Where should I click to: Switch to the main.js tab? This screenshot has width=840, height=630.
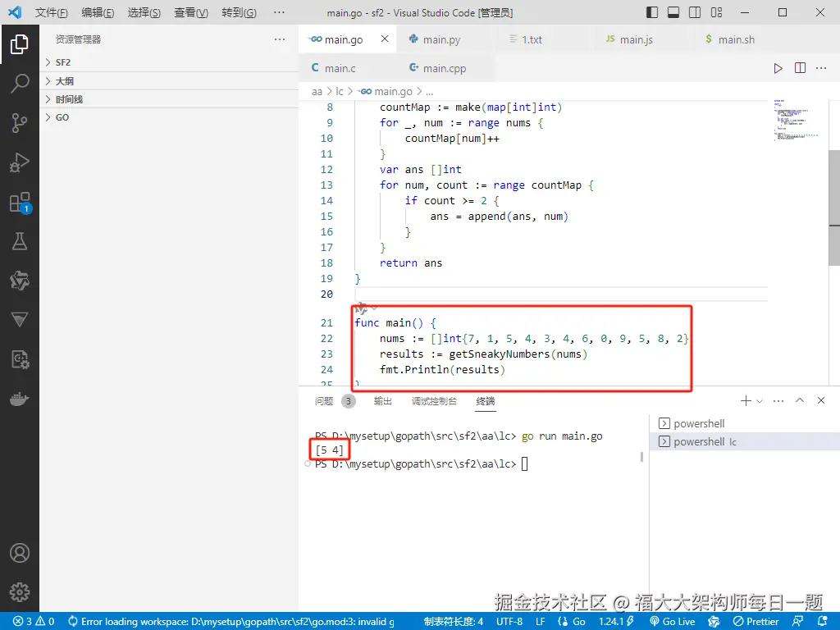[x=637, y=39]
